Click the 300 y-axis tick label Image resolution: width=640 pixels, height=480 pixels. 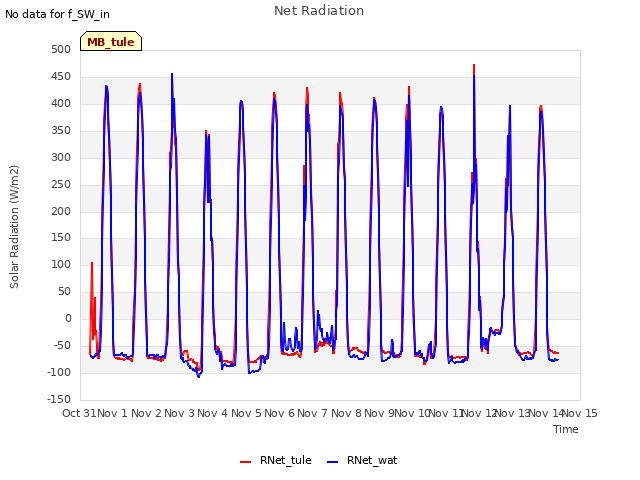[x=61, y=158]
